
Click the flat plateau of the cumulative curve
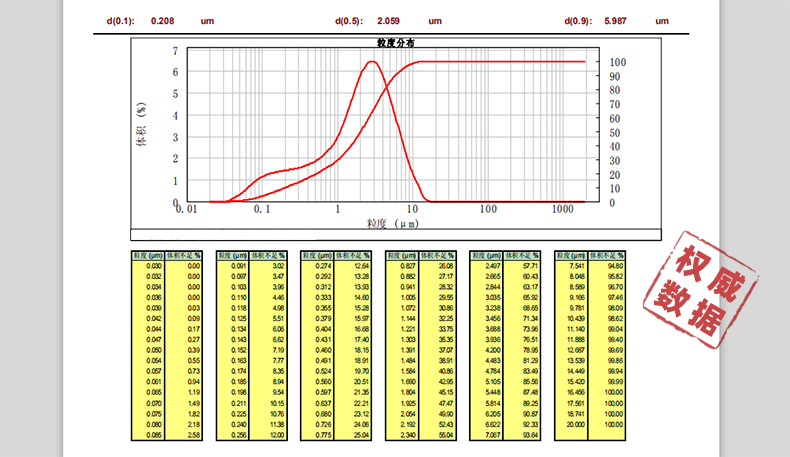(500, 62)
